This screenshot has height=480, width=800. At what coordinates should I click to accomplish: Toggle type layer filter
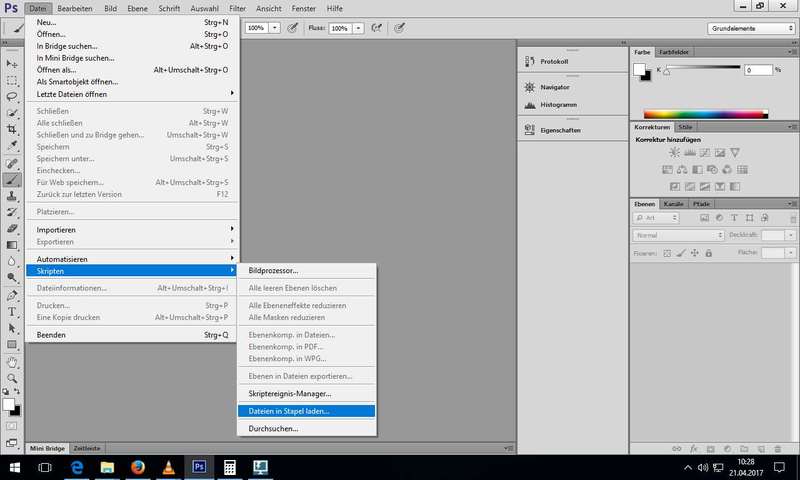point(734,218)
